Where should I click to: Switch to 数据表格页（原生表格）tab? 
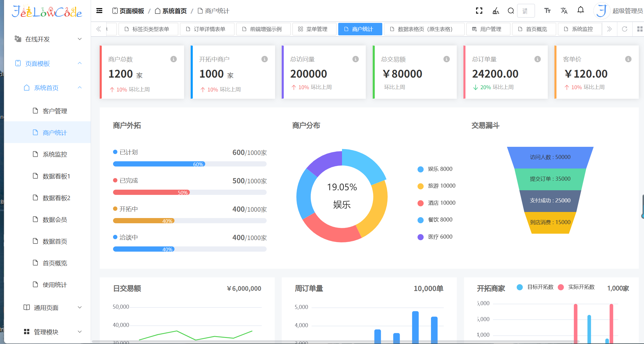pos(424,29)
